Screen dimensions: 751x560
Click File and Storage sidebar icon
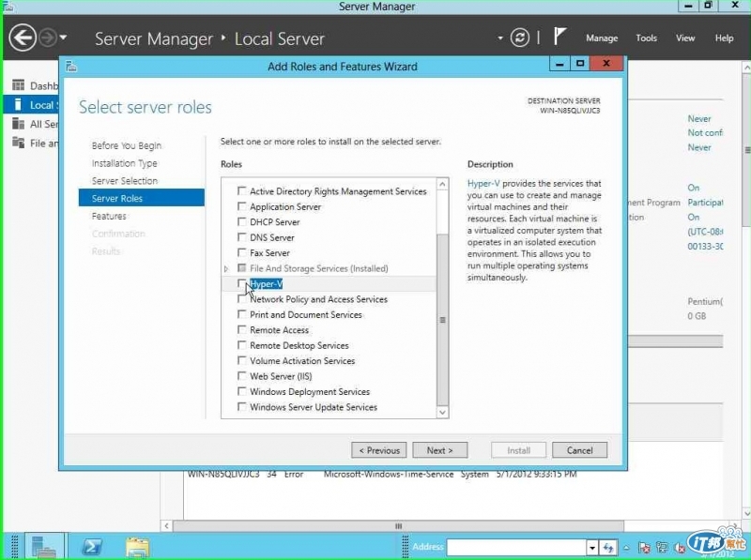pyautogui.click(x=18, y=143)
